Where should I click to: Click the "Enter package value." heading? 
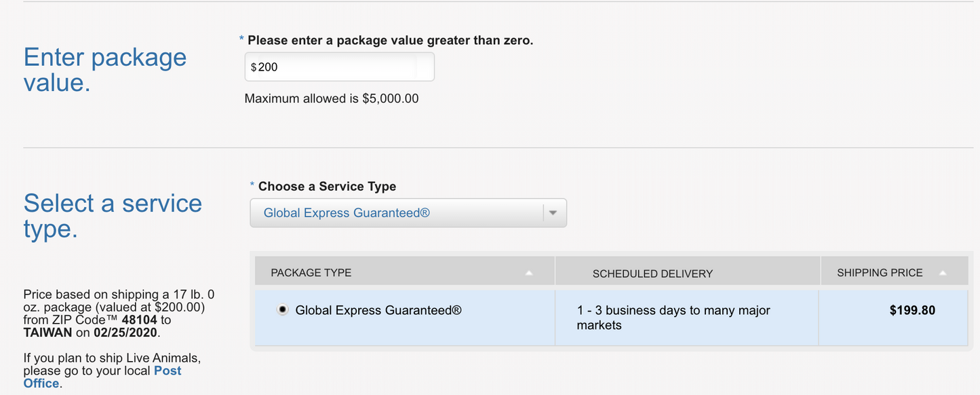104,70
